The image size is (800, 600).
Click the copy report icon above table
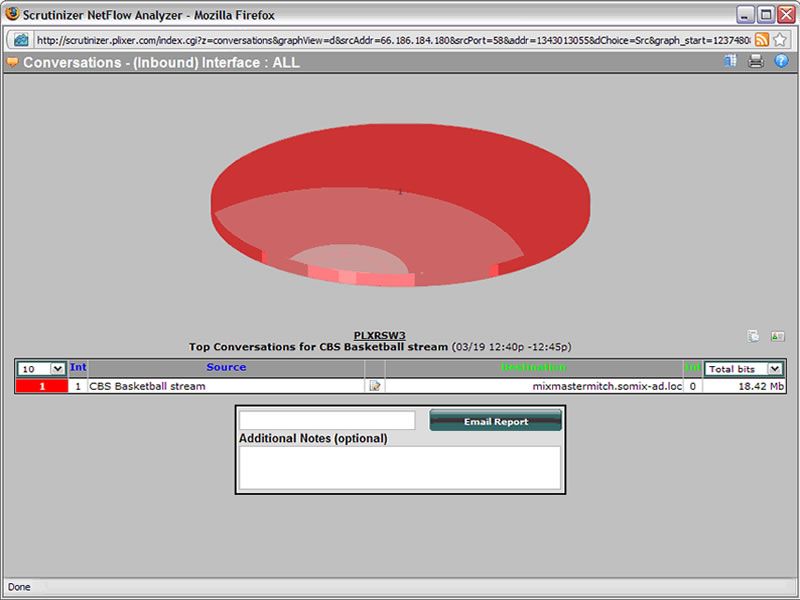[753, 336]
